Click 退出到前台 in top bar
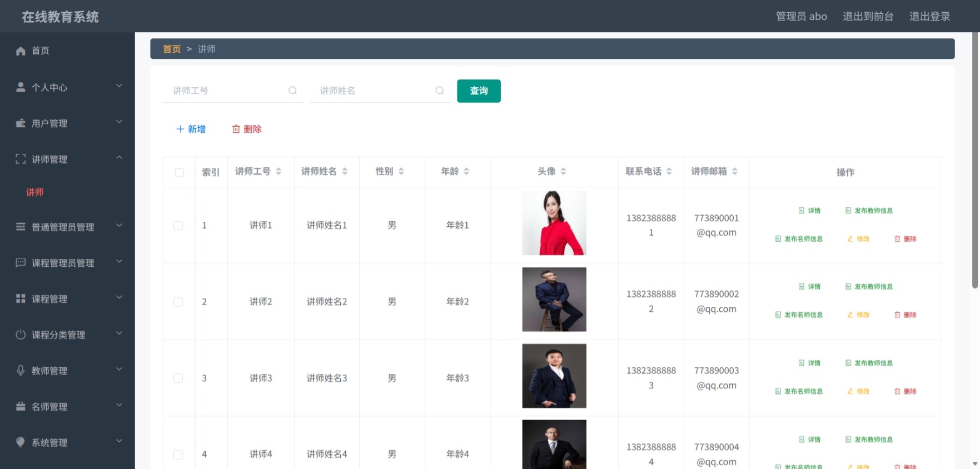This screenshot has height=469, width=980. (868, 16)
